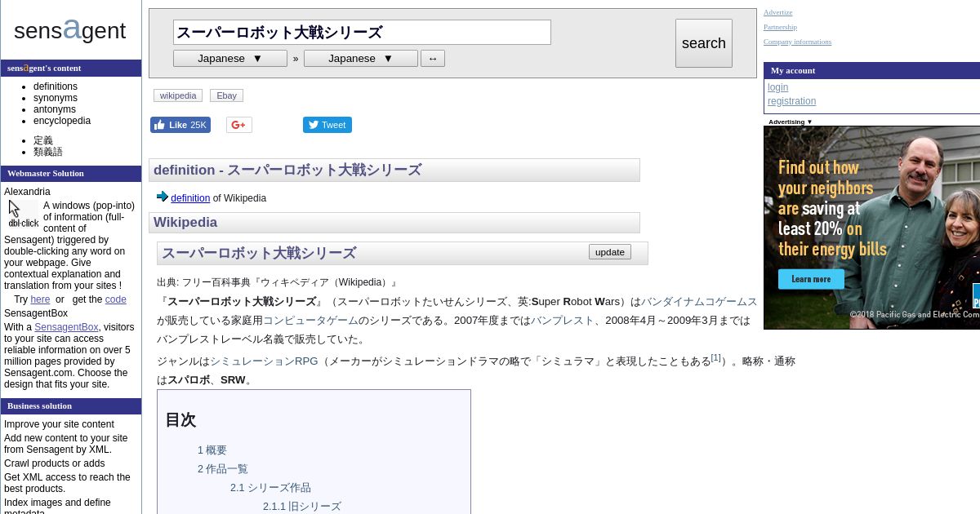Click the 'code' link under Alexandria

(x=116, y=299)
